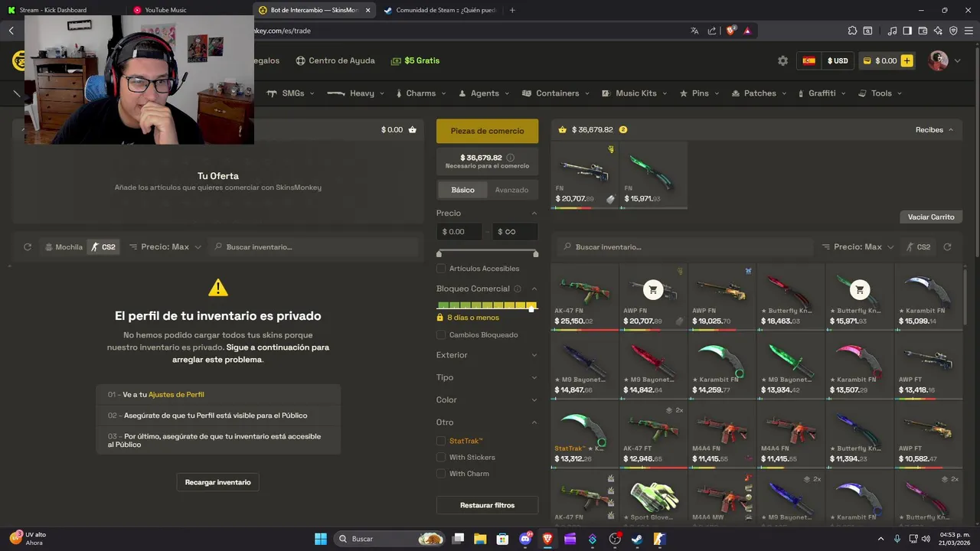Open the Brave Shields icon
This screenshot has width=980, height=551.
[730, 31]
